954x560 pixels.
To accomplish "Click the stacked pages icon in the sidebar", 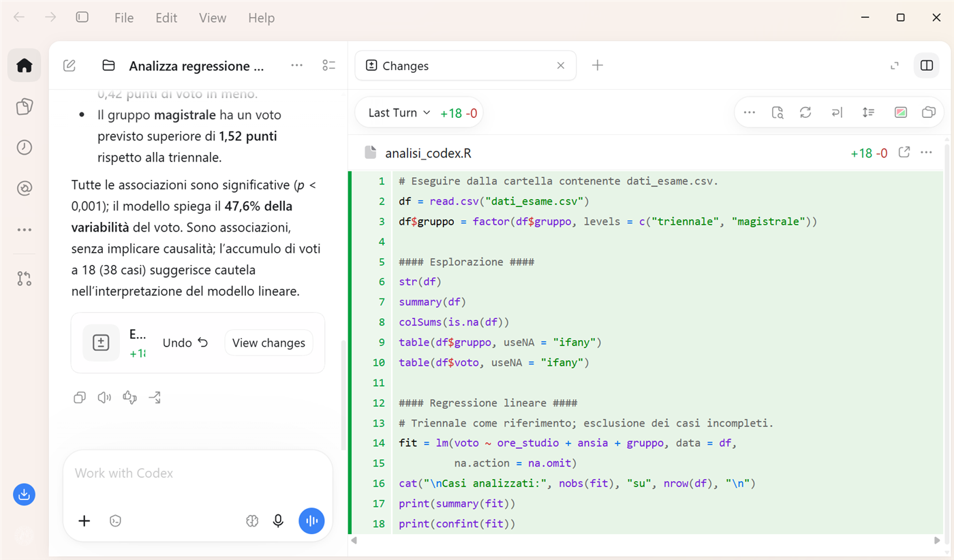I will point(25,106).
